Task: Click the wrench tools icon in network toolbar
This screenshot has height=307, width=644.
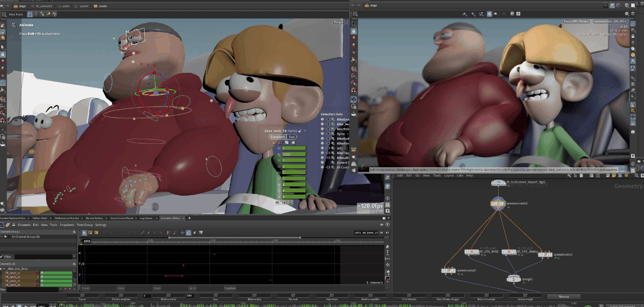Action: click(x=570, y=175)
